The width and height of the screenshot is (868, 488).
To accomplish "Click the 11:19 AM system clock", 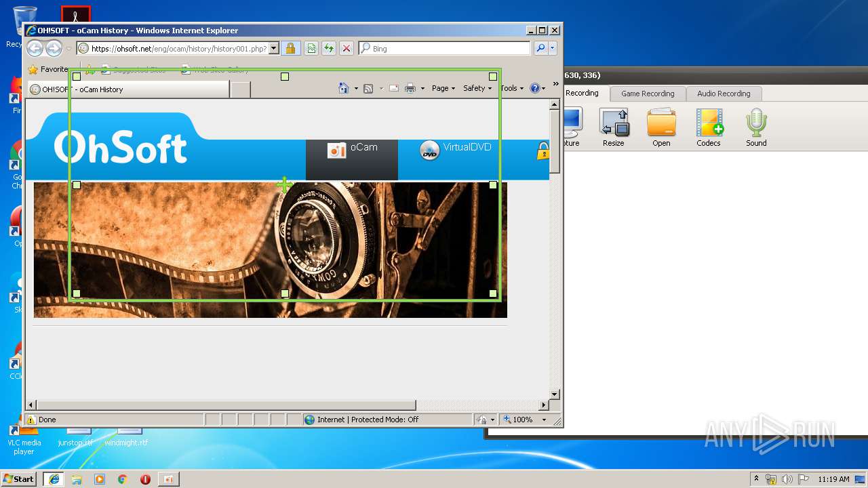I will (x=833, y=479).
